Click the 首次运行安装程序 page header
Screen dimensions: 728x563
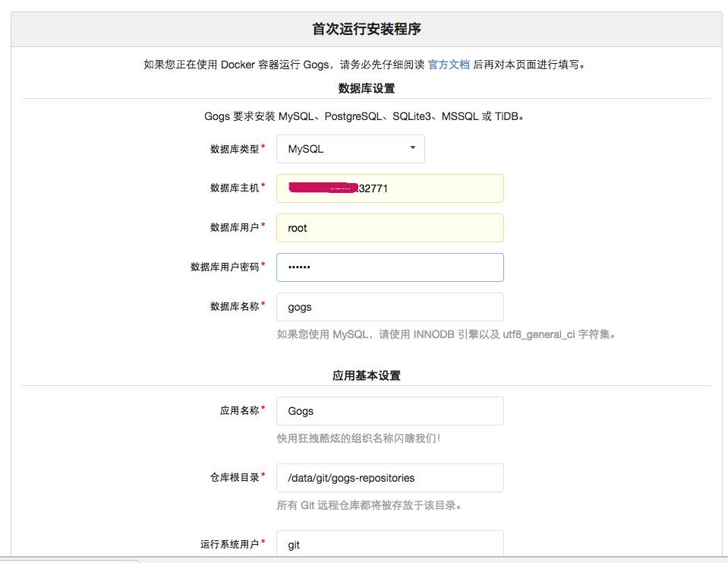click(367, 29)
